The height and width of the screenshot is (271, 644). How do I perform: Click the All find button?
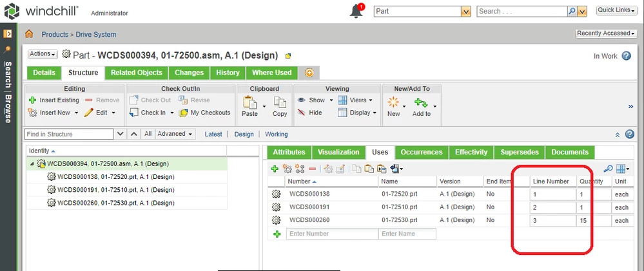(x=148, y=134)
